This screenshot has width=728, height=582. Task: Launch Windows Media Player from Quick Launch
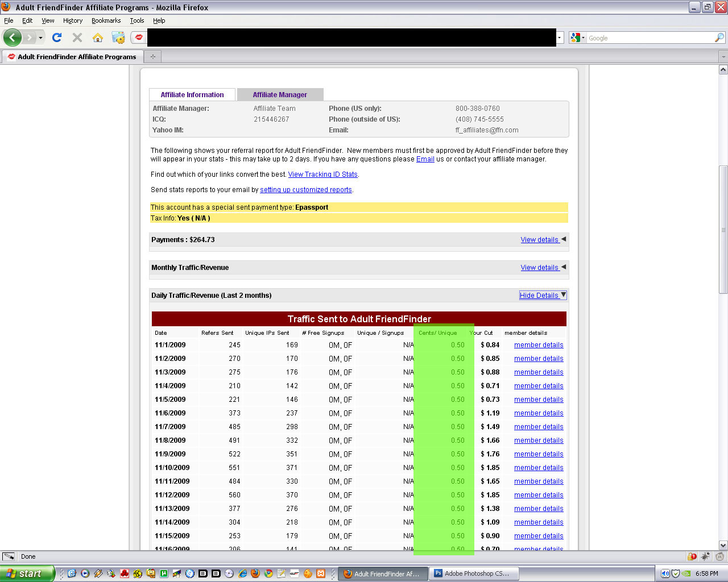(85, 573)
